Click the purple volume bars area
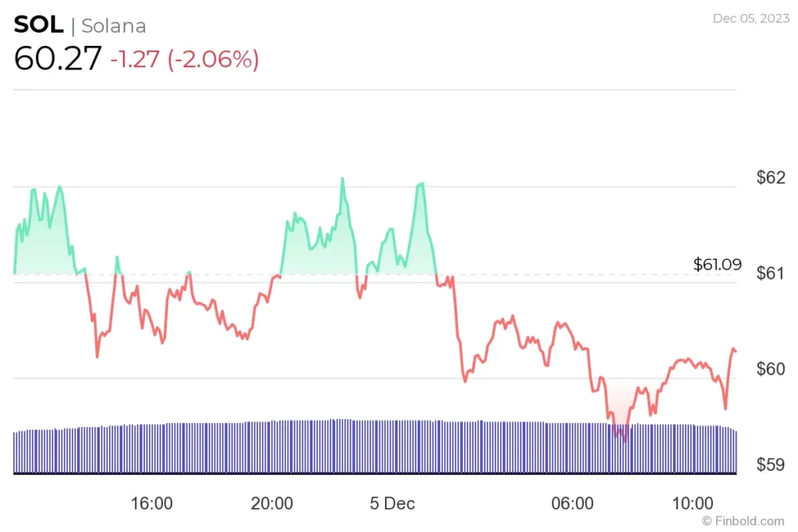Image resolution: width=798 pixels, height=532 pixels. point(374,447)
